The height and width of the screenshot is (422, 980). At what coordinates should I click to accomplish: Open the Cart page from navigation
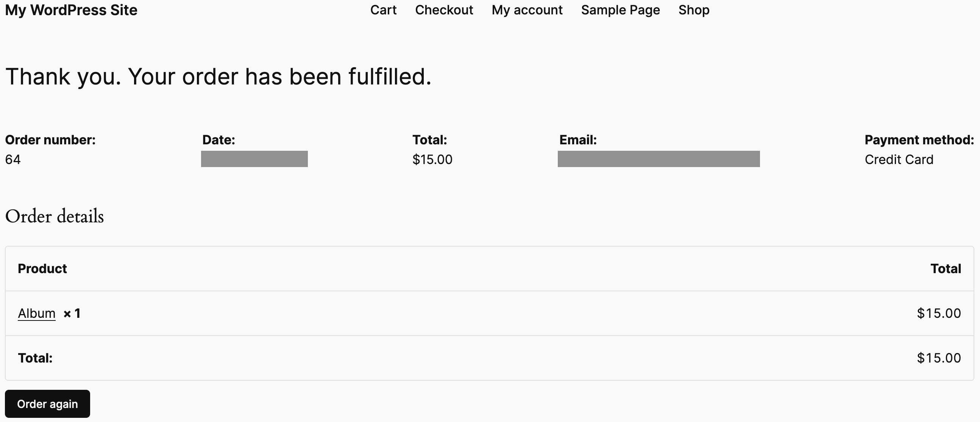click(383, 10)
